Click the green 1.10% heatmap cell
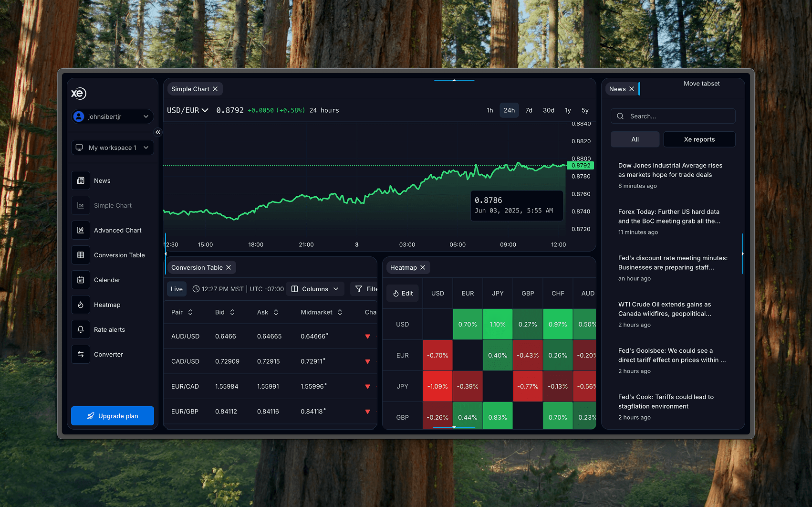The height and width of the screenshot is (507, 812). [x=498, y=324]
